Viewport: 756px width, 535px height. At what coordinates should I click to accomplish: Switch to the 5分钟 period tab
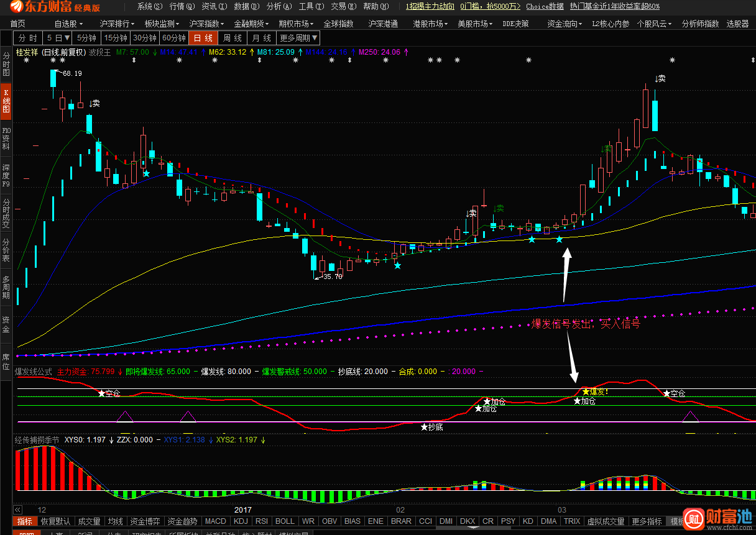(87, 38)
